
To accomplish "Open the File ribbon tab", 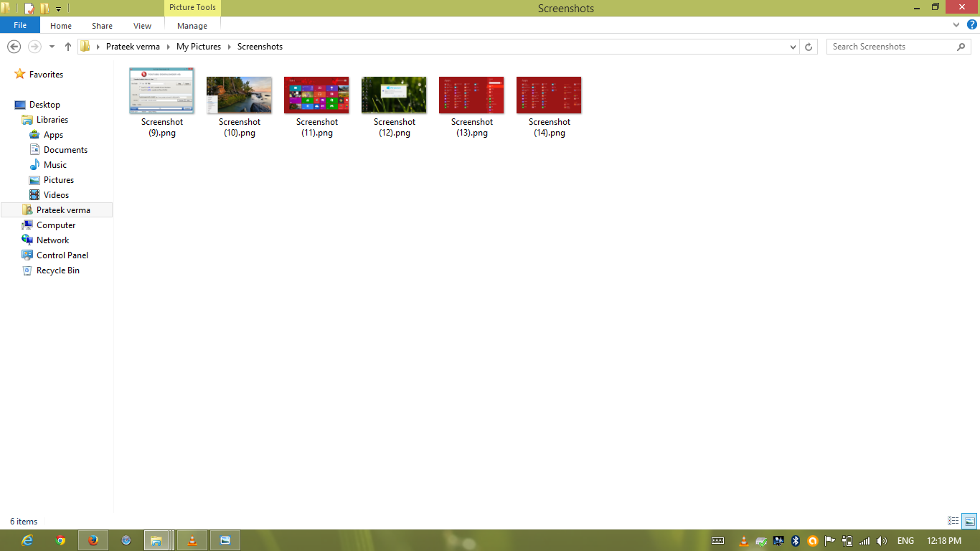I will coord(20,26).
